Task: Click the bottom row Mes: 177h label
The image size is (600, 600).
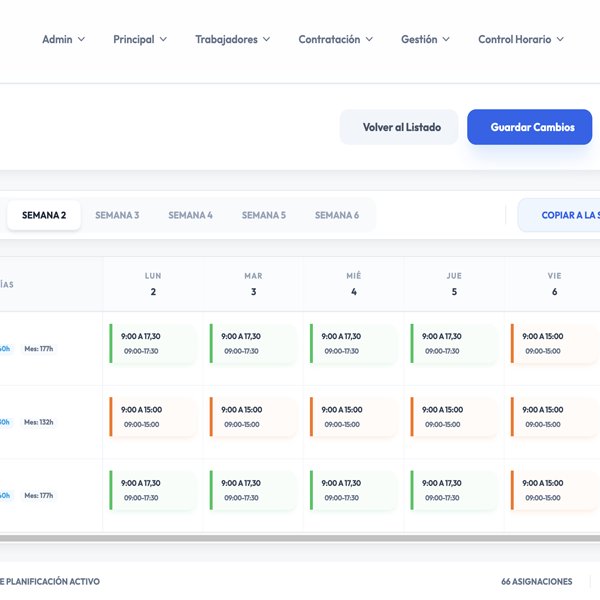Action: coord(39,496)
